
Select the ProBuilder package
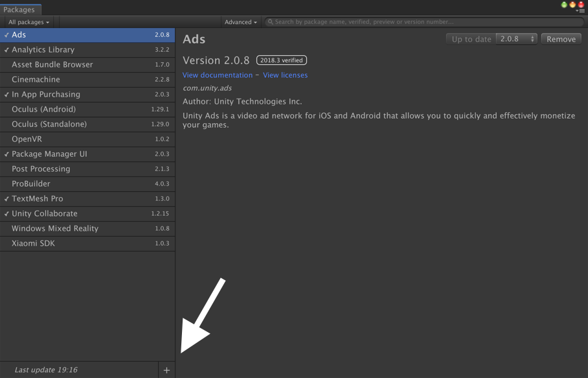87,184
